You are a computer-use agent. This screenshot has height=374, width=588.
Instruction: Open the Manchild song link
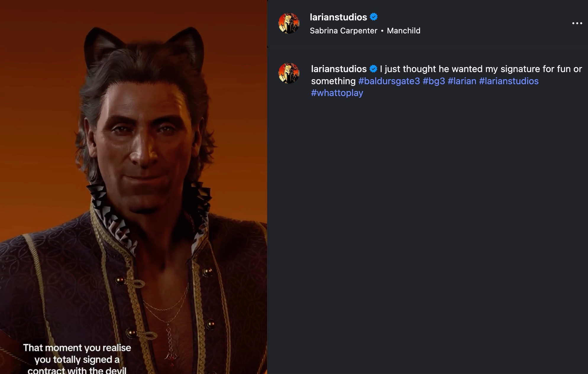click(403, 31)
